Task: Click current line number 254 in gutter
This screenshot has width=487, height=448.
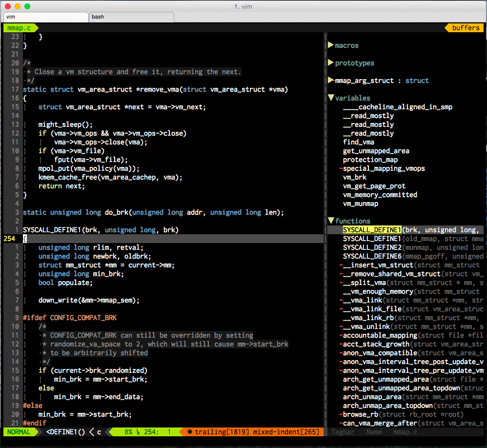Action: point(9,239)
